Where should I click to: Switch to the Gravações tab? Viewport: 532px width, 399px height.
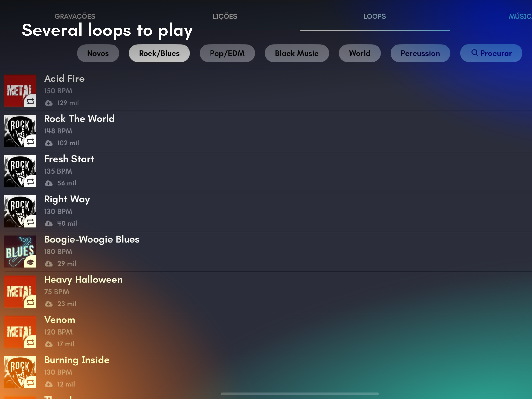coord(75,16)
